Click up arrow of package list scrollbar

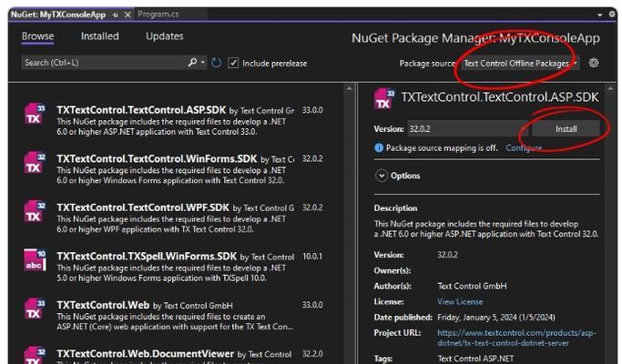pyautogui.click(x=349, y=88)
